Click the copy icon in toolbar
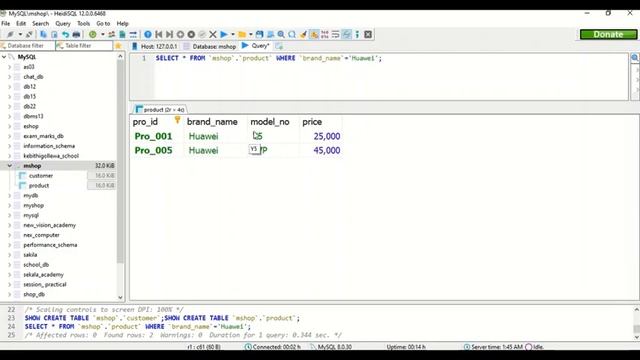Viewport: 640px width, 360px height. (x=43, y=35)
